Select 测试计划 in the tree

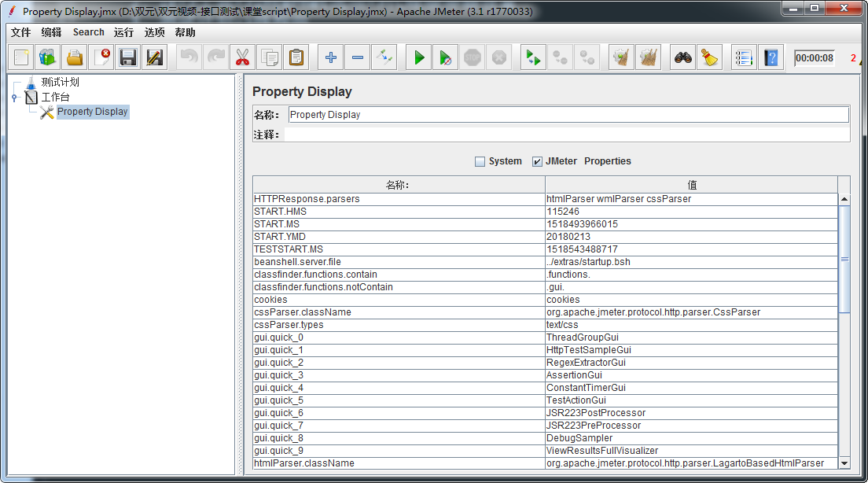pos(60,82)
